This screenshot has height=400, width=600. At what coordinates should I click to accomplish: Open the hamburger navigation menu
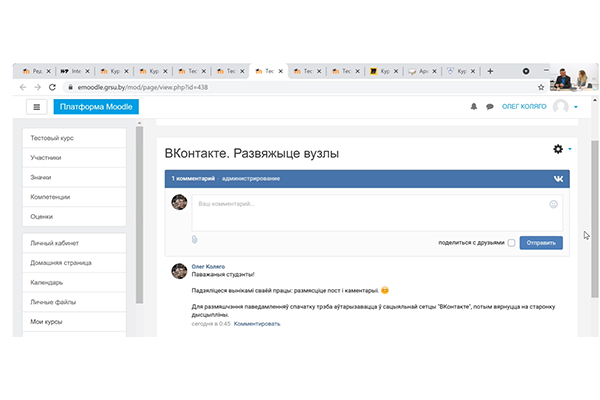point(37,107)
